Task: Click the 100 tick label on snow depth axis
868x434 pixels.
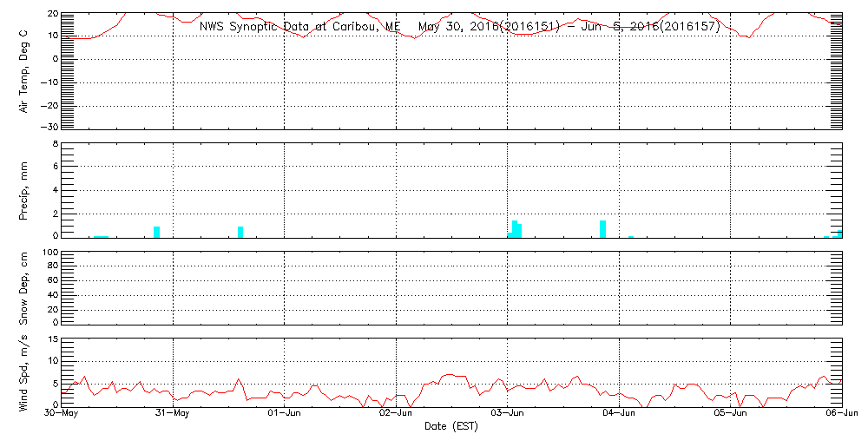Action: pos(49,253)
